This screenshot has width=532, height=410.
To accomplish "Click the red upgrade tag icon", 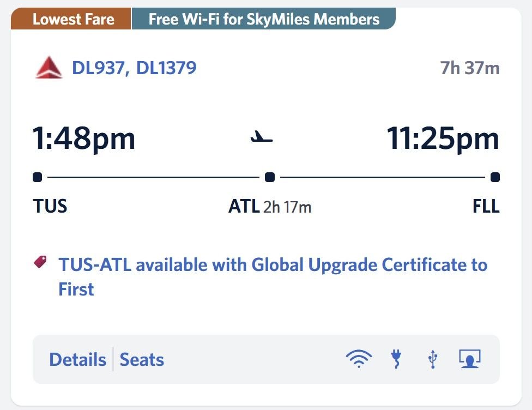I will [x=40, y=262].
